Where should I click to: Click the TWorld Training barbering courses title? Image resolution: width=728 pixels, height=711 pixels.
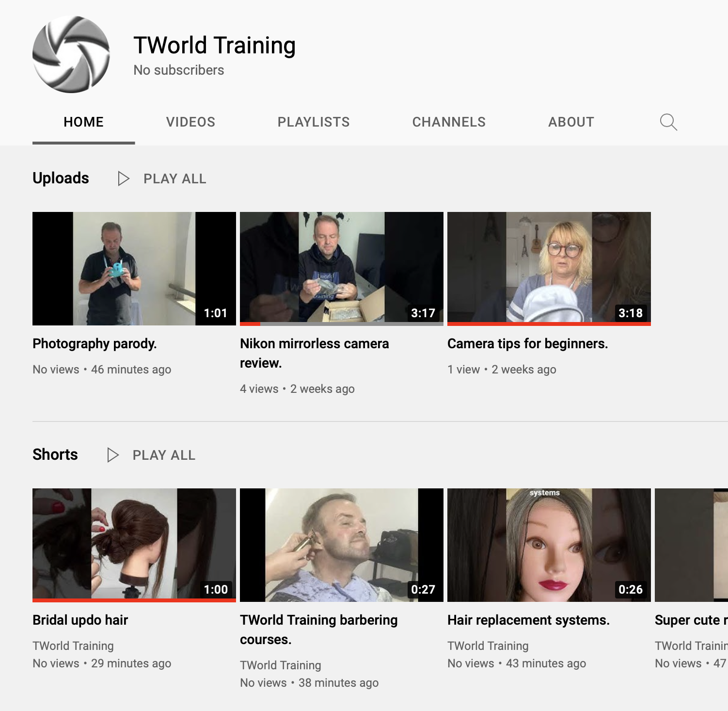(319, 630)
